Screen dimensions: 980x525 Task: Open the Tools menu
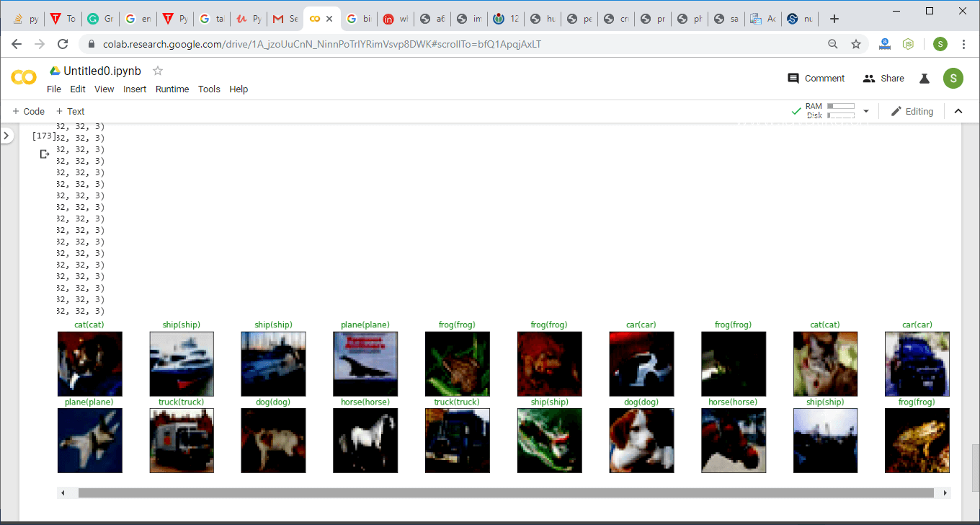click(209, 89)
